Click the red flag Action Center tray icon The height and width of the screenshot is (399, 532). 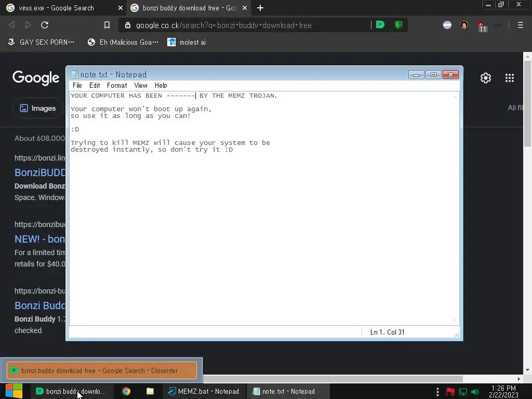(x=450, y=392)
